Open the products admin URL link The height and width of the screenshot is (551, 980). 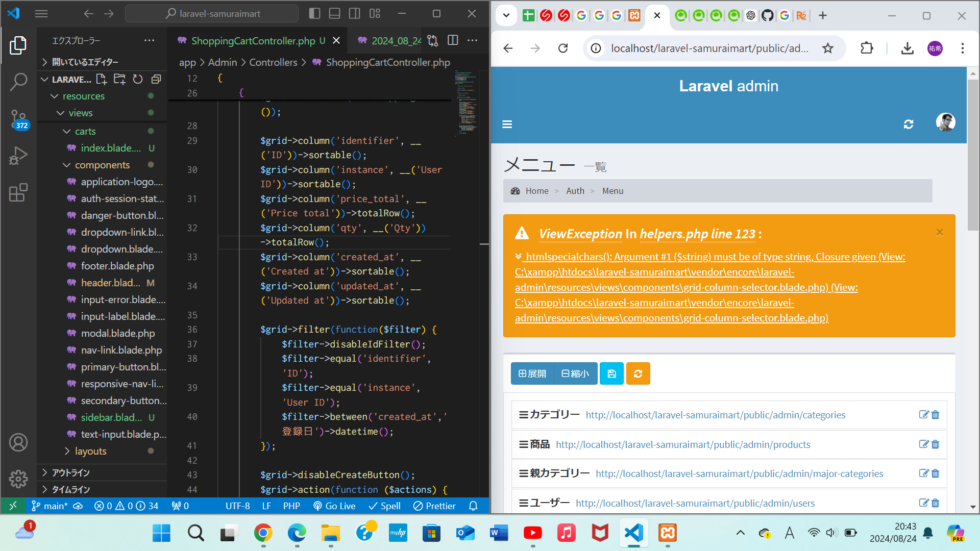click(683, 444)
